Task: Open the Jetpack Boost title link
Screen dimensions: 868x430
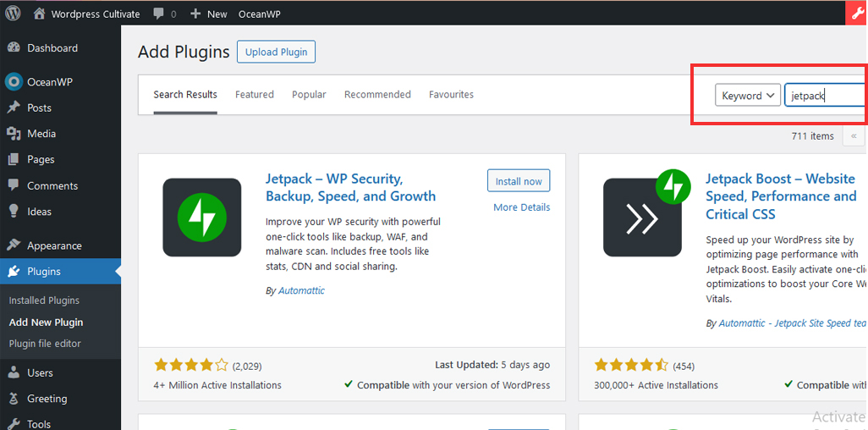Action: (781, 196)
